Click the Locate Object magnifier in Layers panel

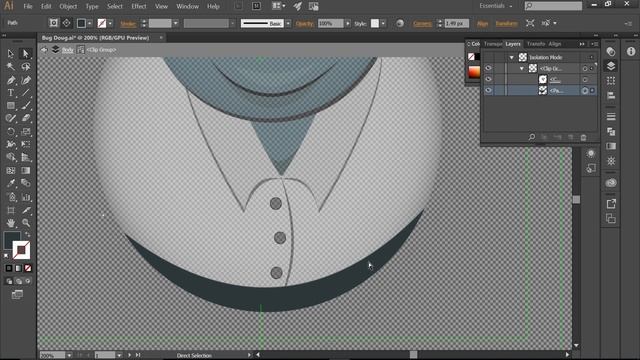(x=532, y=137)
